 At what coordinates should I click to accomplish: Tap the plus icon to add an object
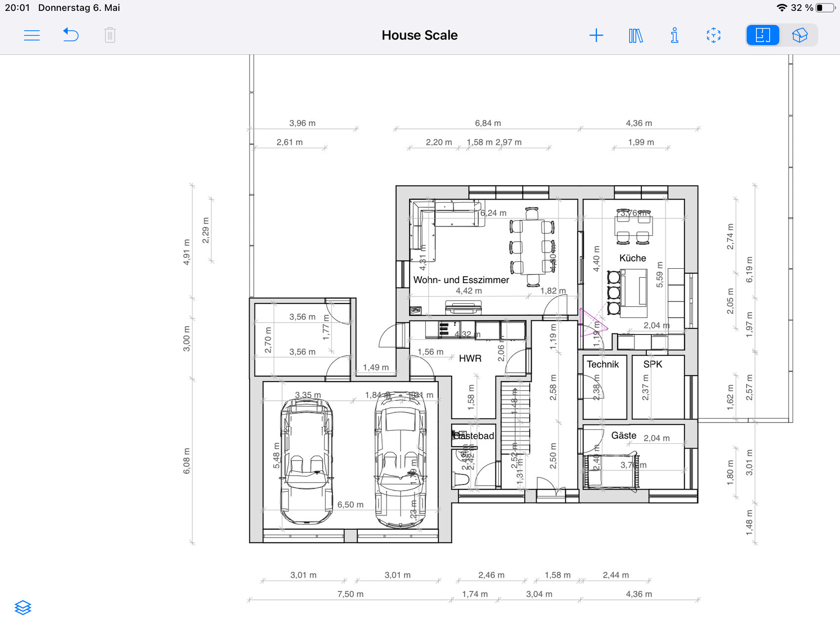[596, 35]
